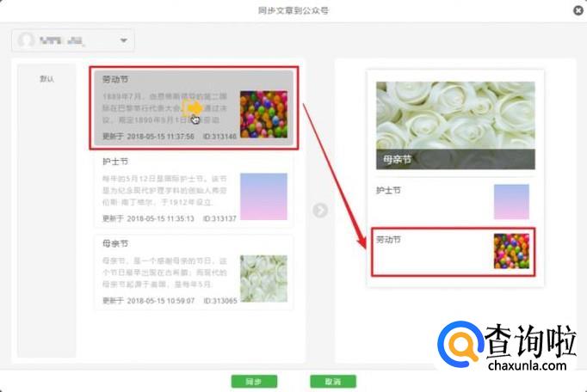This screenshot has width=587, height=392.
Task: Select 护士节 entry in right preview panel
Action: pyautogui.click(x=454, y=202)
